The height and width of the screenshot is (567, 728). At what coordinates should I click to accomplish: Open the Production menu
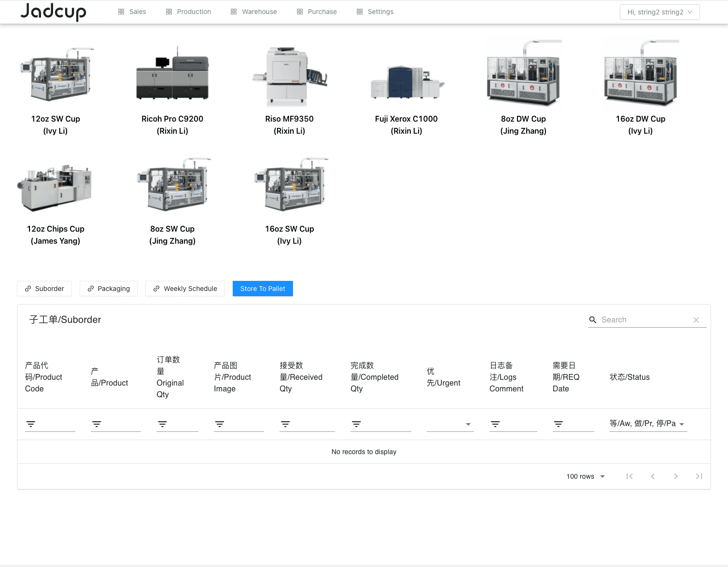point(188,12)
